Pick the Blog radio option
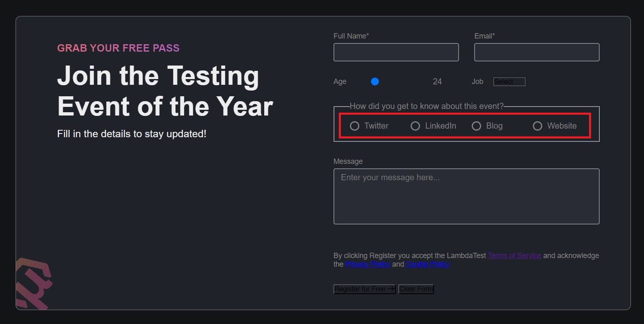The height and width of the screenshot is (324, 644). [476, 126]
